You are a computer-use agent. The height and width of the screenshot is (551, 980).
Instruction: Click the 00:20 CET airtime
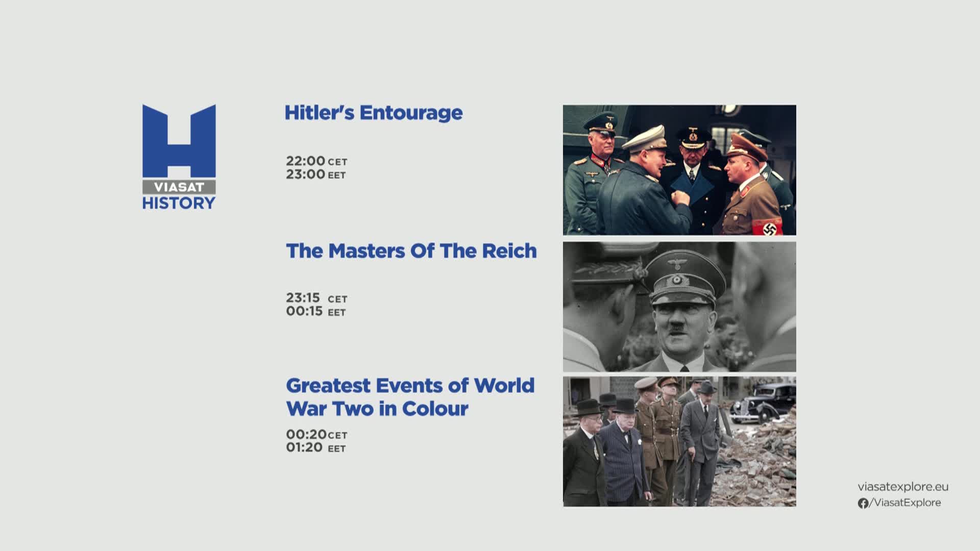point(316,435)
